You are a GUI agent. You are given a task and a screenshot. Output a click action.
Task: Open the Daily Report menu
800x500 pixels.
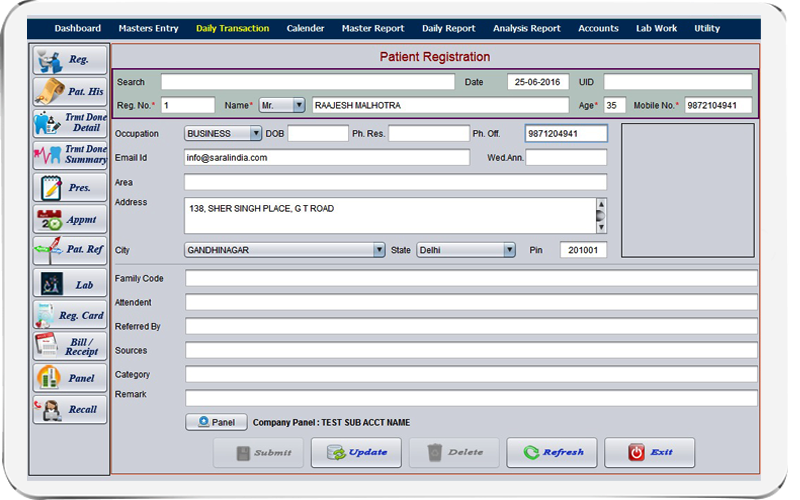(448, 29)
